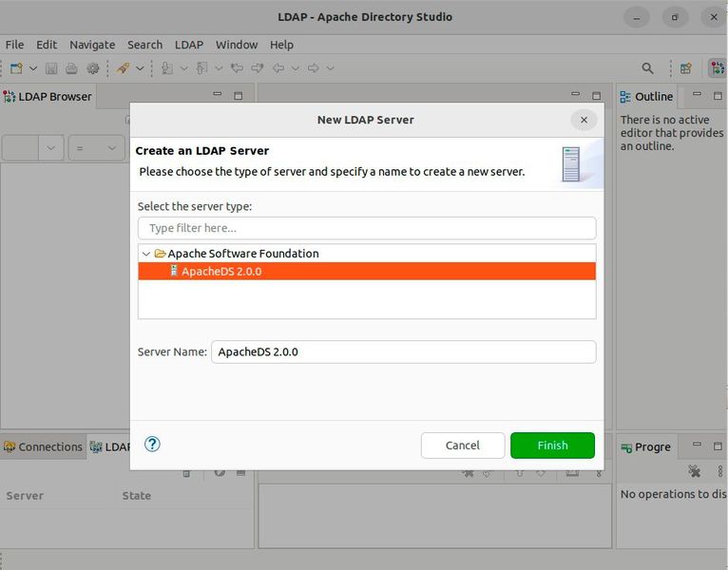The image size is (728, 570).
Task: Click Remove All Finished Operations icon
Action: [695, 471]
